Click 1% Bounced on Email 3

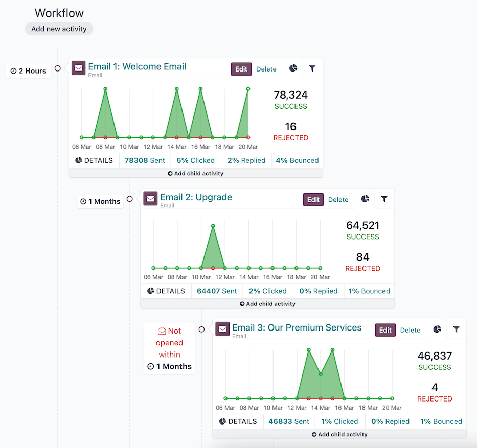[x=441, y=421]
